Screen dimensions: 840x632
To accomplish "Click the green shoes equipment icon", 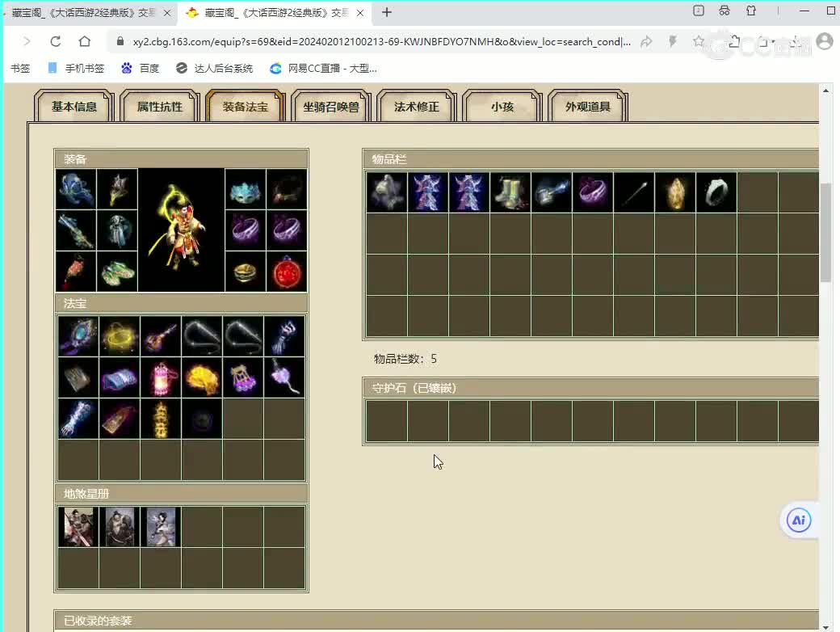I will (x=117, y=272).
